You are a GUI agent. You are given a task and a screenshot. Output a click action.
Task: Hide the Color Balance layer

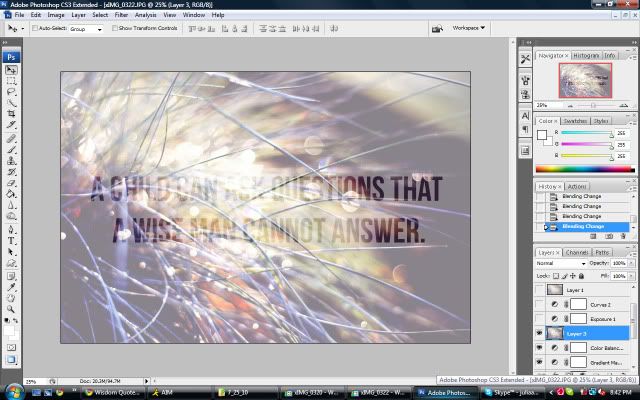(540, 348)
